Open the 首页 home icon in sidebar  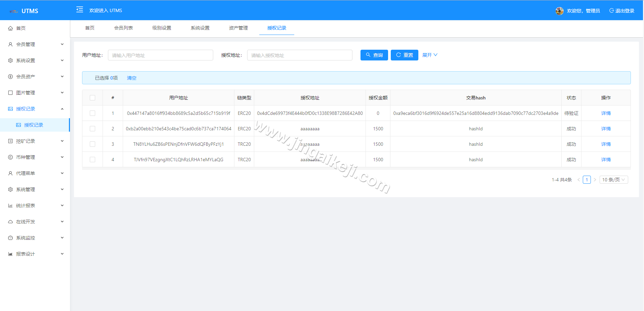(x=10, y=28)
